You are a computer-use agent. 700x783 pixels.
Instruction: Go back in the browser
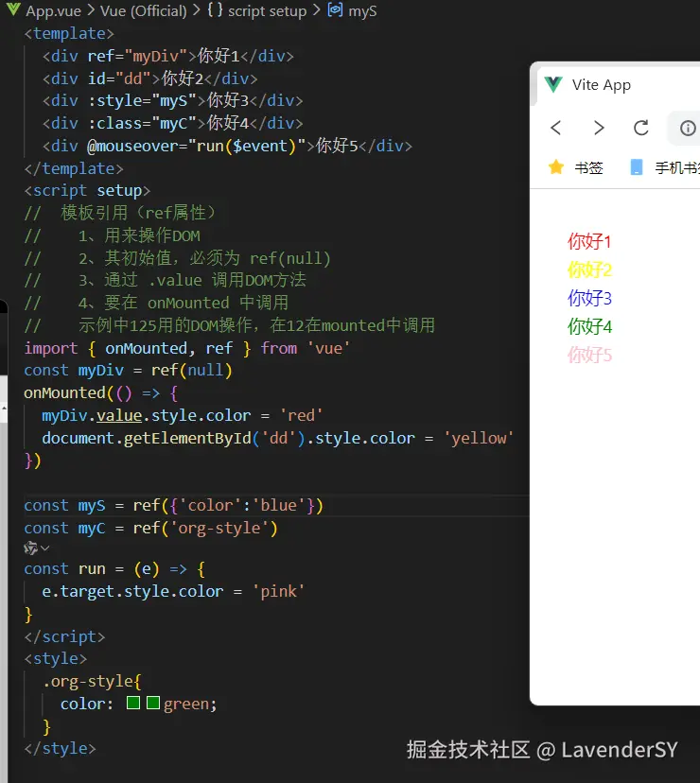click(556, 128)
